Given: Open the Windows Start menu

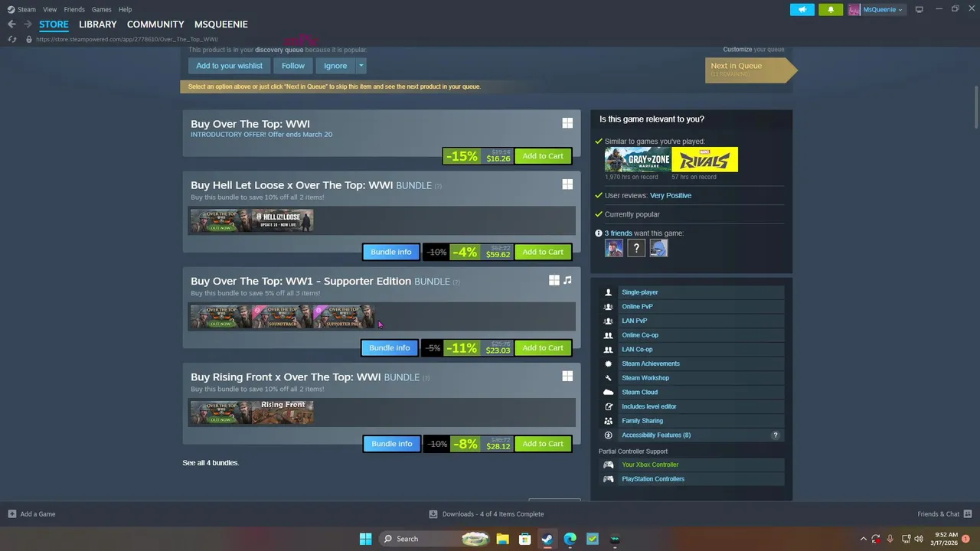Looking at the screenshot, I should (x=365, y=539).
